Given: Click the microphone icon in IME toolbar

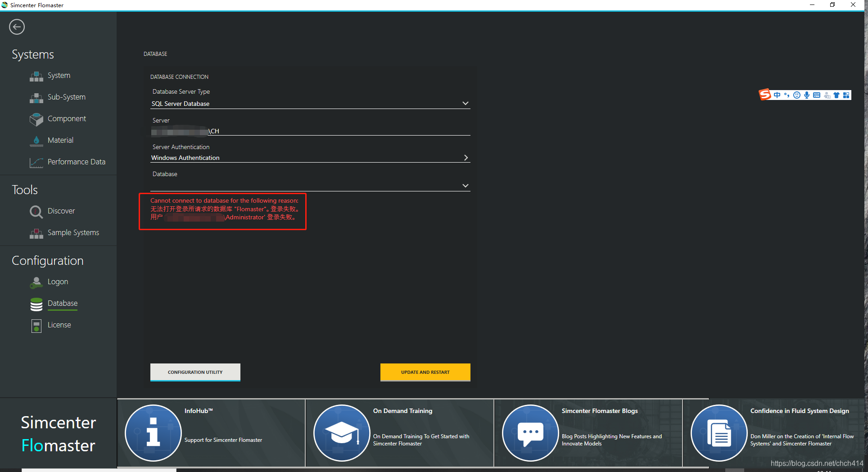Looking at the screenshot, I should click(x=807, y=95).
